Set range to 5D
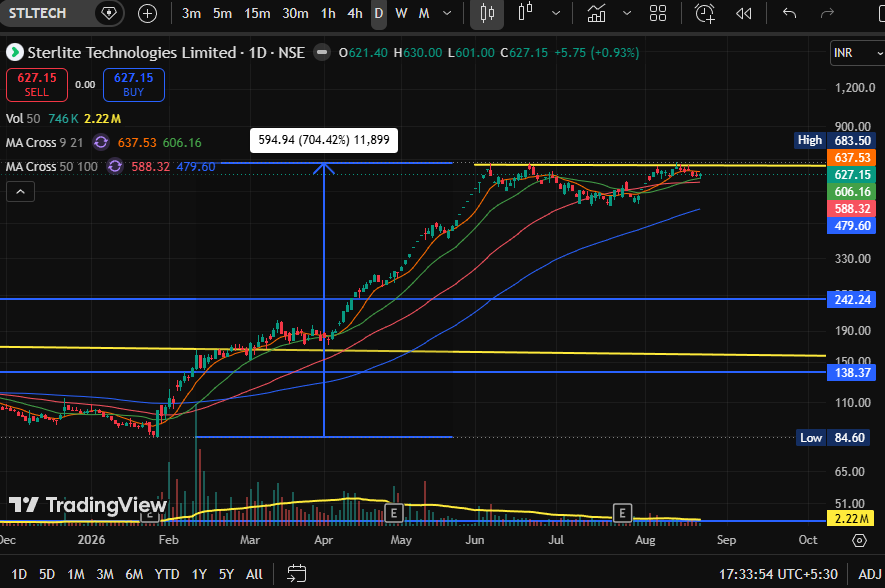 coord(47,574)
